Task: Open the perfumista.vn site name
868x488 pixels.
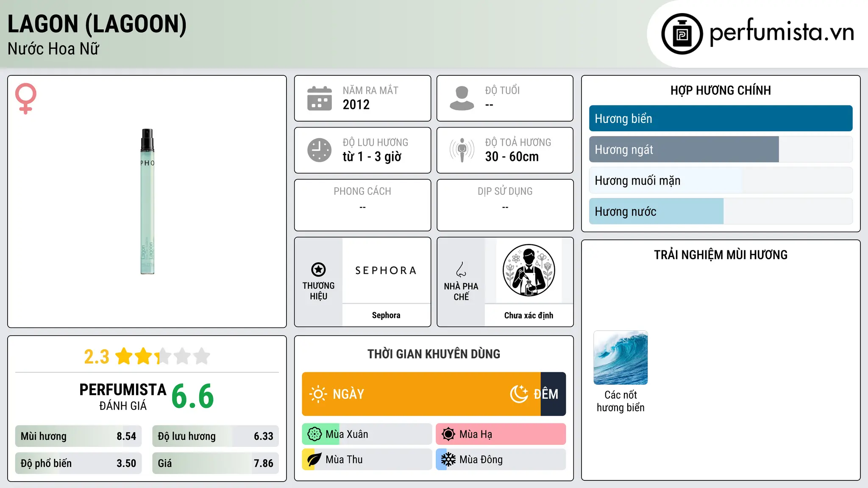Action: click(782, 32)
